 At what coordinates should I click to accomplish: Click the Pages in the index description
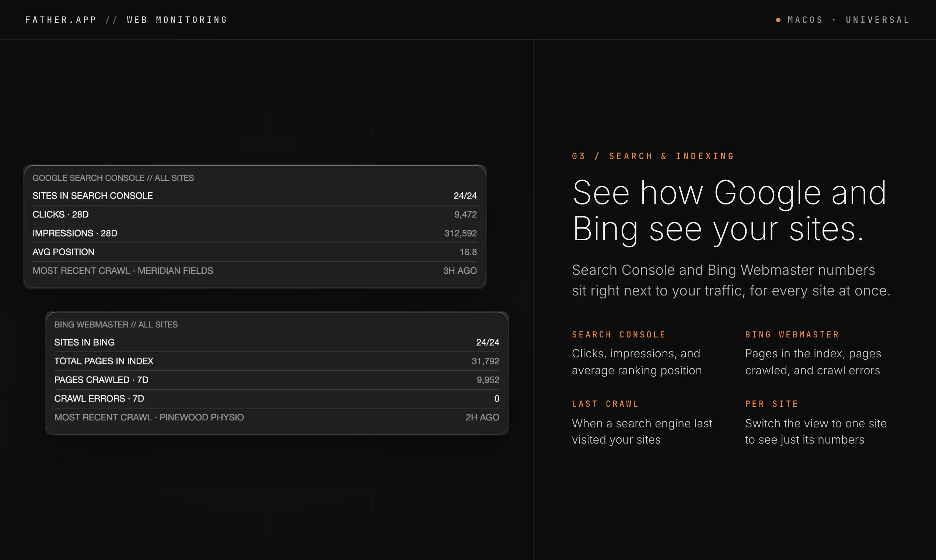[x=813, y=362]
